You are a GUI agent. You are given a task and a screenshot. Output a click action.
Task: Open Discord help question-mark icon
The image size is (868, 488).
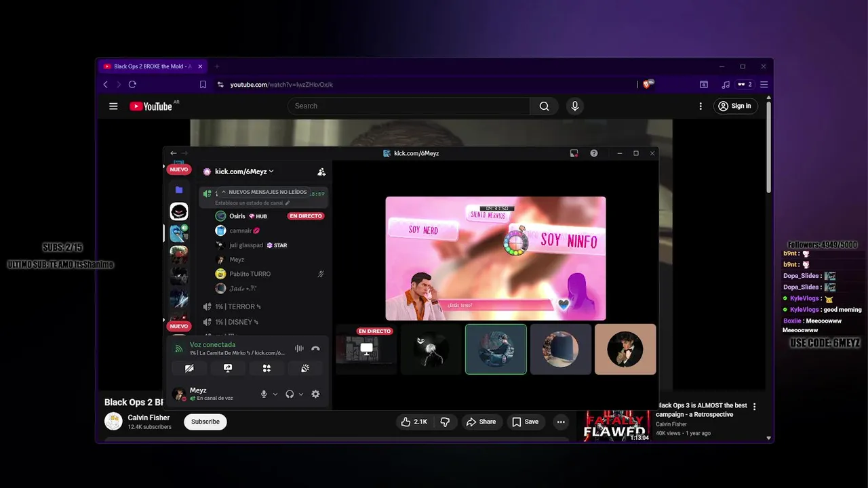[x=594, y=153]
